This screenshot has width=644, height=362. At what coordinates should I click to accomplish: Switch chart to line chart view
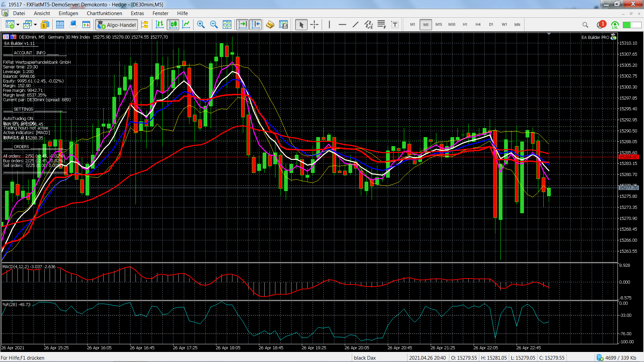186,24
